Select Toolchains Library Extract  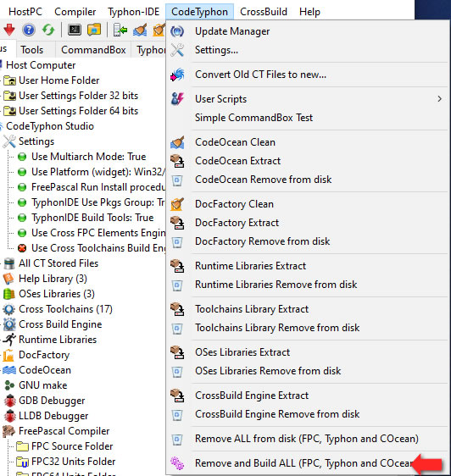click(x=307, y=309)
